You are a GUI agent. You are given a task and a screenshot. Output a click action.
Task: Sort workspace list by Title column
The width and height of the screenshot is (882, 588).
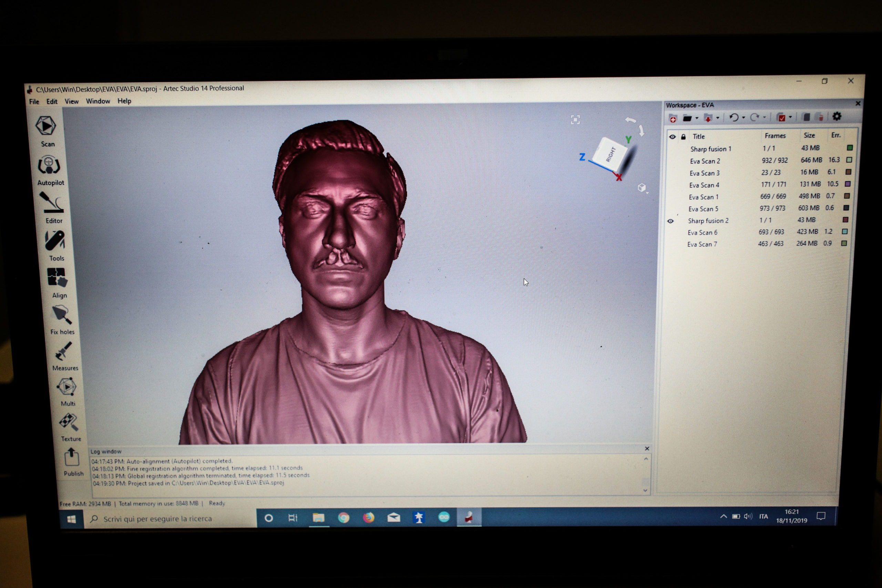tap(699, 136)
